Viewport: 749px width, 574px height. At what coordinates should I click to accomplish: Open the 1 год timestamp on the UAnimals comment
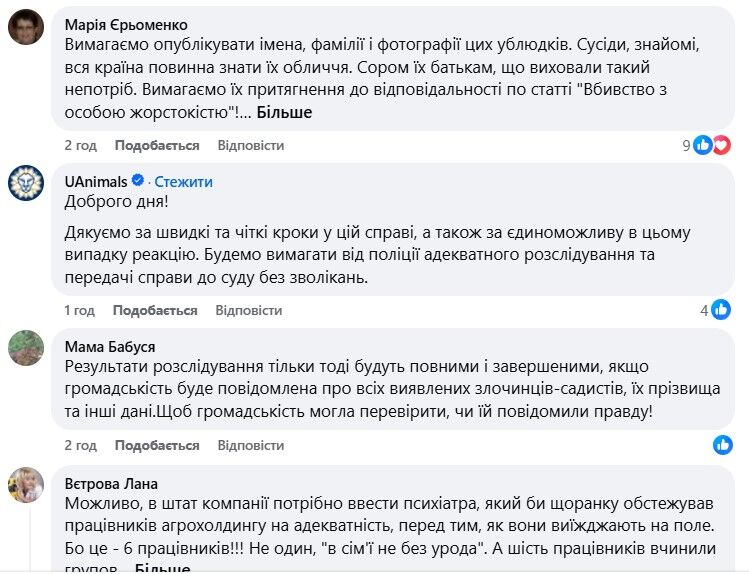pyautogui.click(x=79, y=310)
